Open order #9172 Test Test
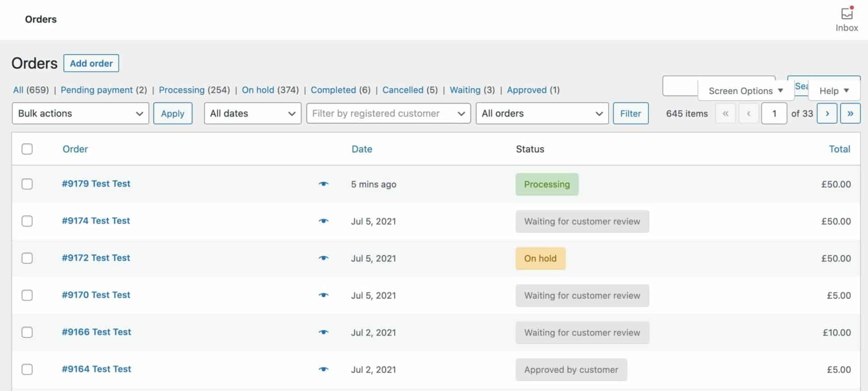Image resolution: width=868 pixels, height=391 pixels. click(x=96, y=257)
